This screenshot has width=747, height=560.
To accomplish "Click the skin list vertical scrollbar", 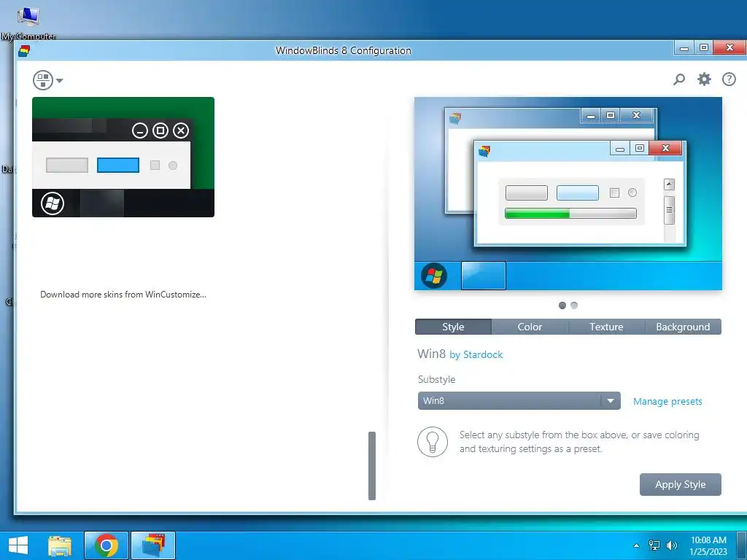I will pos(372,466).
